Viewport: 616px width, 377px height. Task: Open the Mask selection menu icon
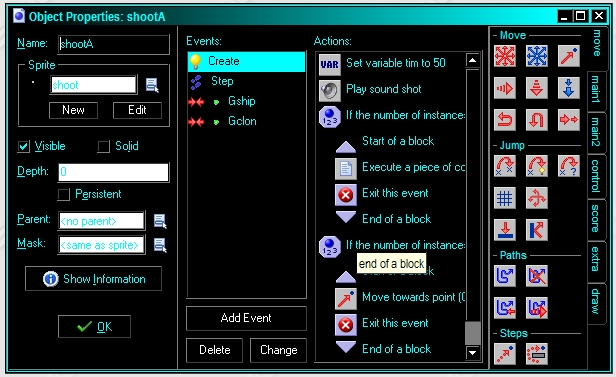pos(160,245)
